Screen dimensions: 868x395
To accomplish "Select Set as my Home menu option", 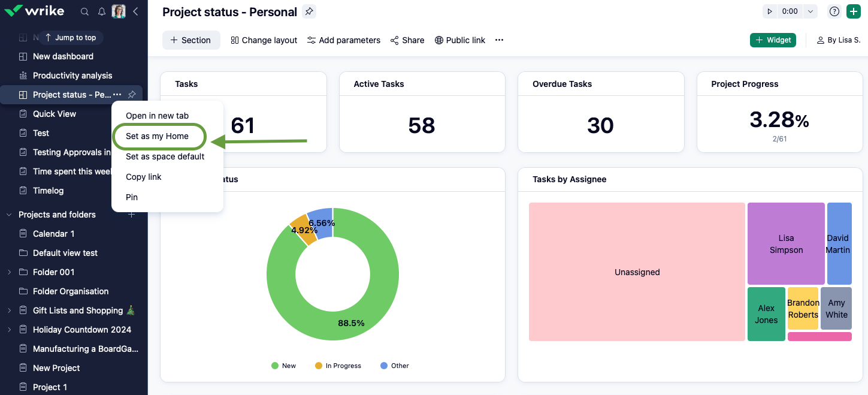I will tap(159, 136).
